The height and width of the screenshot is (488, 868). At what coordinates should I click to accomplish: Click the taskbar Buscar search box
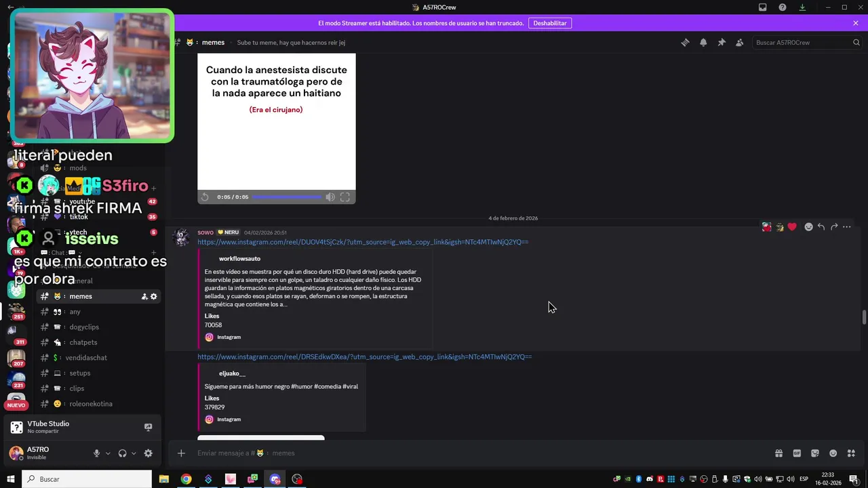coord(87,479)
